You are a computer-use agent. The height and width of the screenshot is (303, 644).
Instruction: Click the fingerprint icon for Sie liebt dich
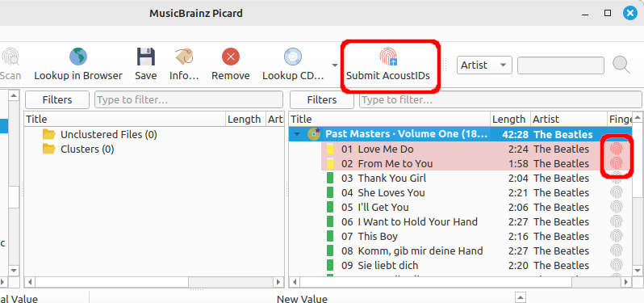(616, 265)
